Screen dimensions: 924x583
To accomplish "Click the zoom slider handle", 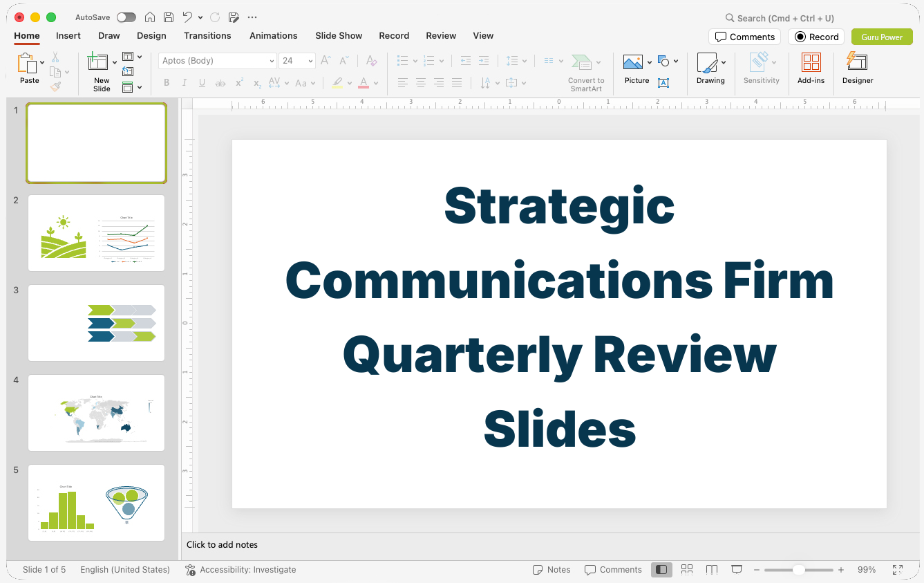I will click(798, 570).
